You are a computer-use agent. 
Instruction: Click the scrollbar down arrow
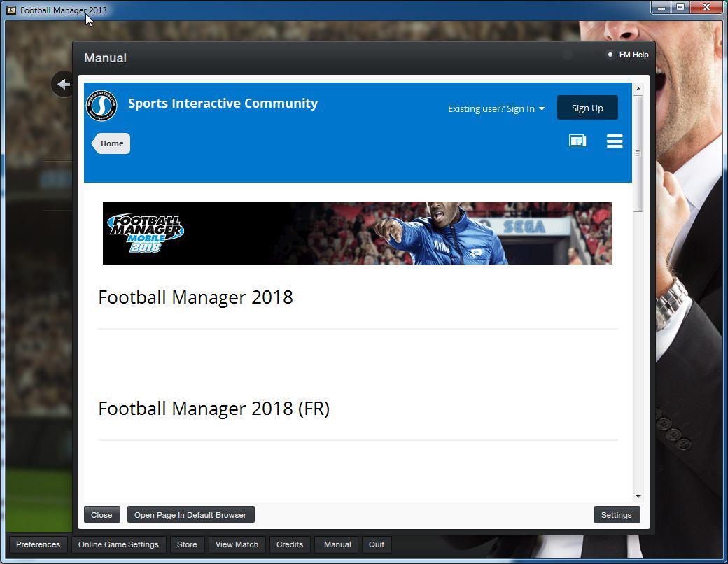point(638,497)
